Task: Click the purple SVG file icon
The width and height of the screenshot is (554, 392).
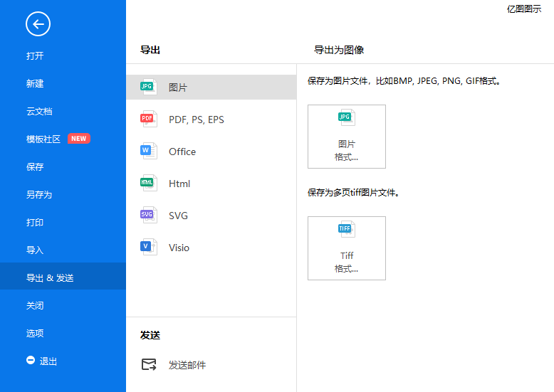Action: click(148, 215)
